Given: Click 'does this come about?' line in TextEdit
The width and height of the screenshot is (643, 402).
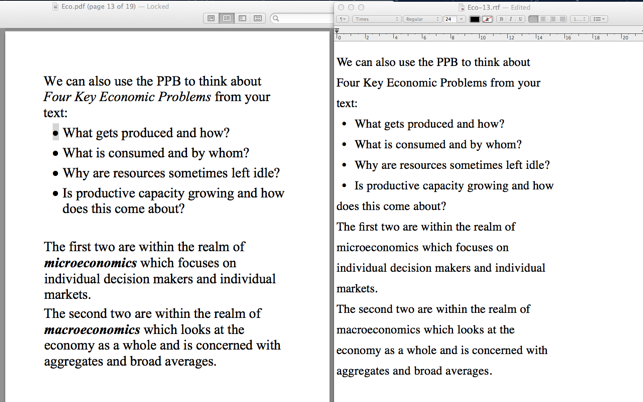Looking at the screenshot, I should [391, 206].
